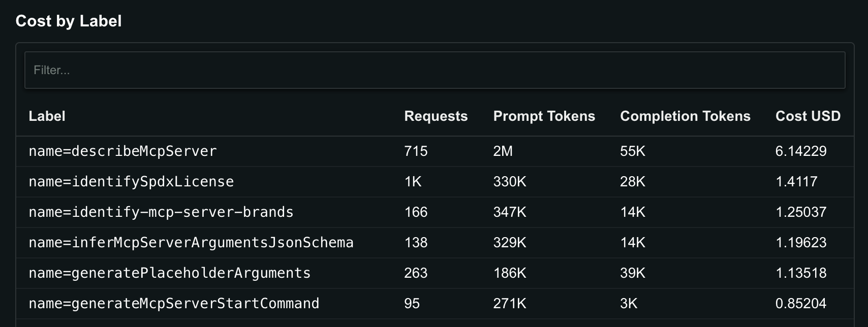Viewport: 868px width, 327px height.
Task: Click the Filter input field
Action: pos(435,70)
